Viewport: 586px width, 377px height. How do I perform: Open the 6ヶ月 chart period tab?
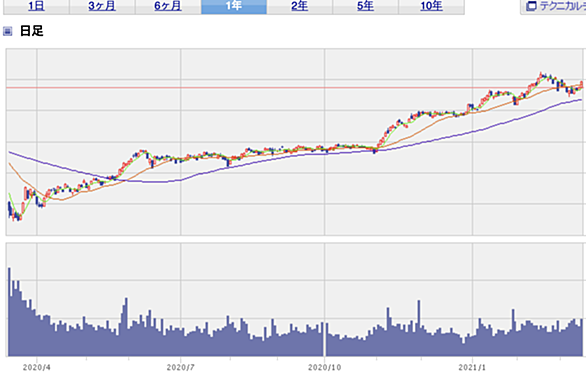pyautogui.click(x=168, y=6)
